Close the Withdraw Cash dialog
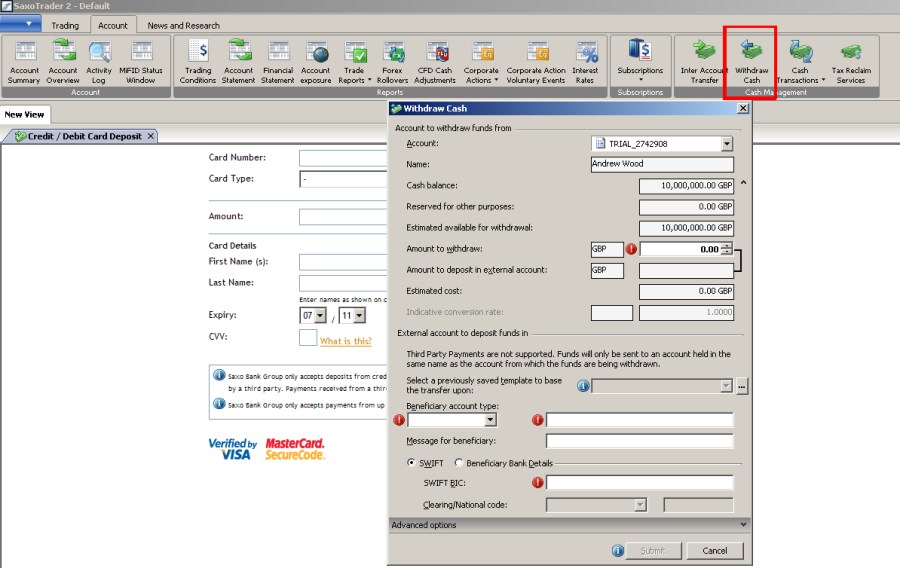This screenshot has width=900, height=568. (x=743, y=108)
